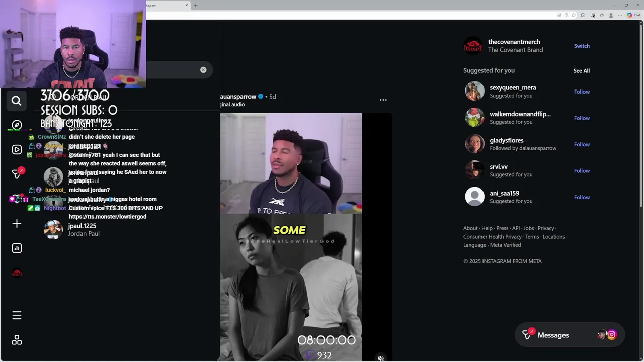644x362 pixels.
Task: Clear the search field with X
Action: coord(203,70)
